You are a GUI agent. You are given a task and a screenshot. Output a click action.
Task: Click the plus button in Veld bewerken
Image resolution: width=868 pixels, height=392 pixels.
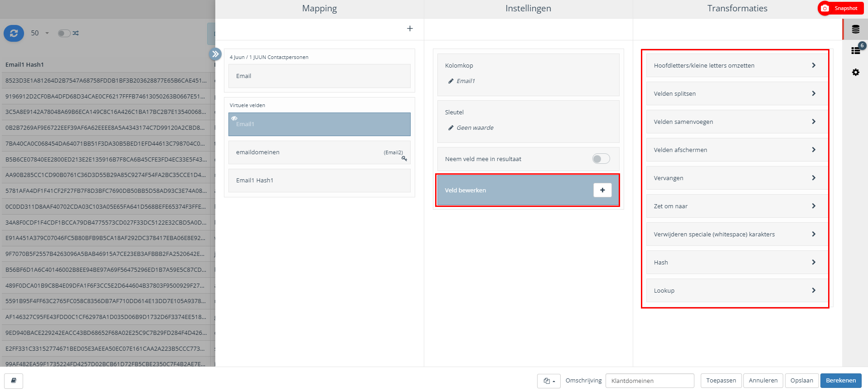(x=602, y=190)
